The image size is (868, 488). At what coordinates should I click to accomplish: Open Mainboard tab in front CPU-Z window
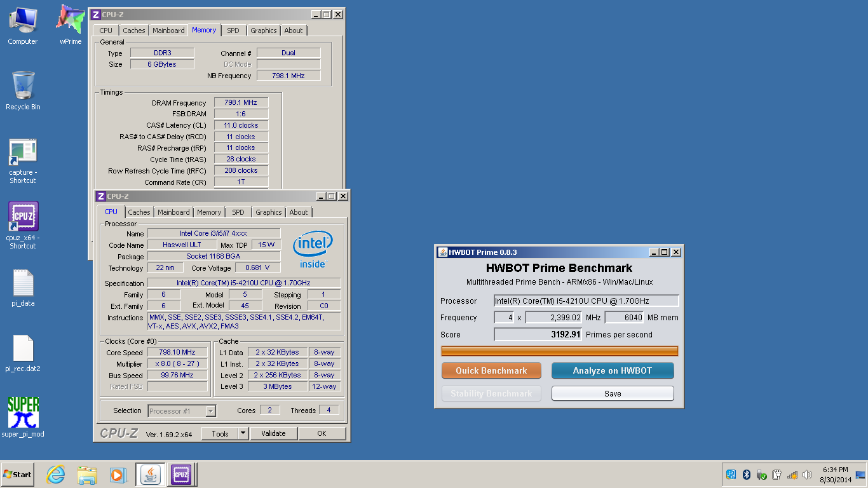(x=173, y=212)
